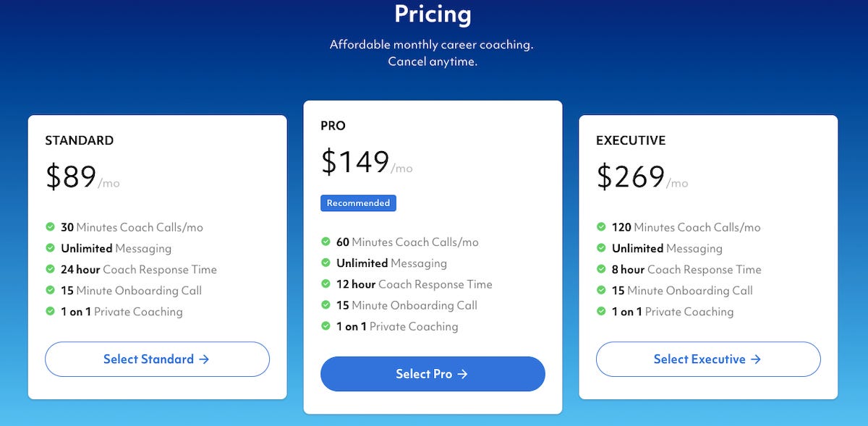Click green check beside Standard 30 Minutes Coach Calls

click(50, 227)
